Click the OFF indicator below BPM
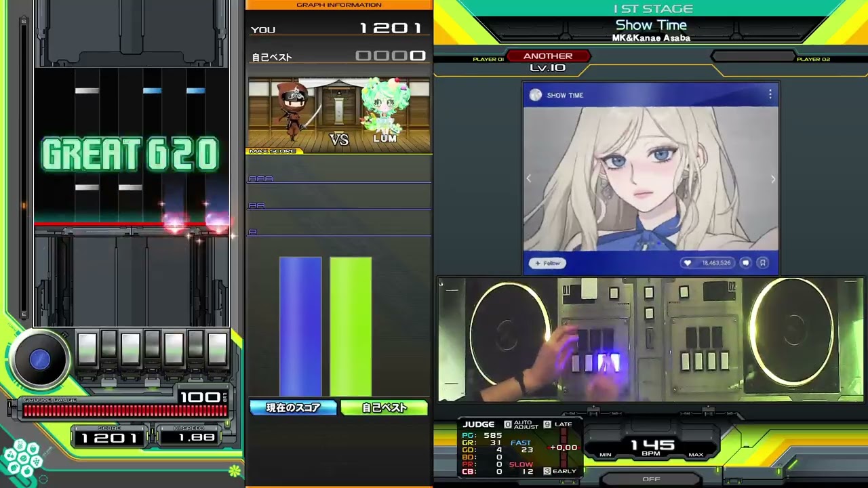The width and height of the screenshot is (868, 488). pos(651,479)
